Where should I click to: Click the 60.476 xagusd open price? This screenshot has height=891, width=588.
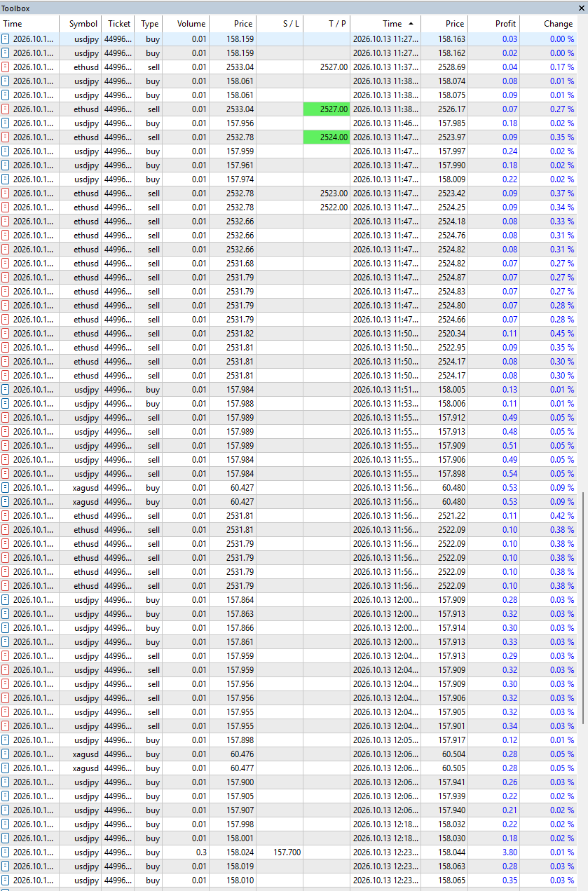tap(242, 754)
